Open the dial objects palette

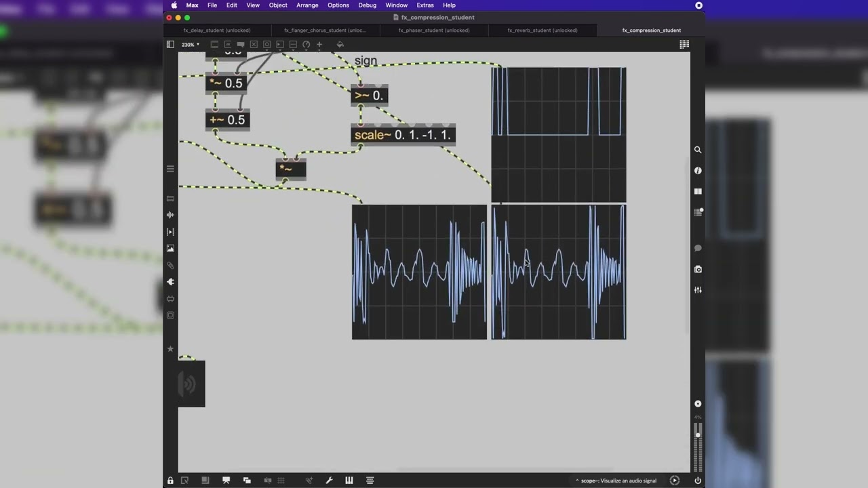[306, 45]
